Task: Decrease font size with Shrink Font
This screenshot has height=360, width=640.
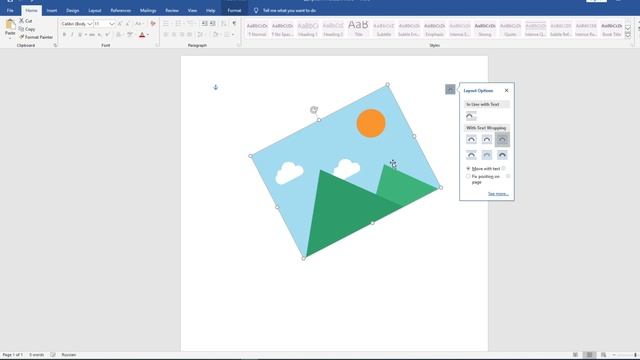Action: pyautogui.click(x=128, y=24)
